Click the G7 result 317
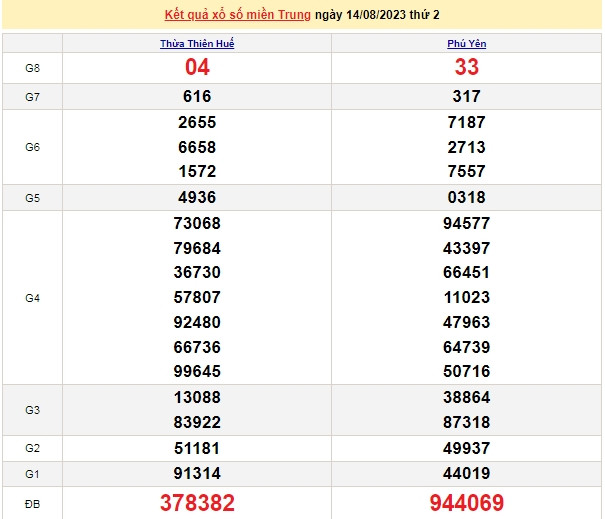The width and height of the screenshot is (605, 519). pos(467,97)
